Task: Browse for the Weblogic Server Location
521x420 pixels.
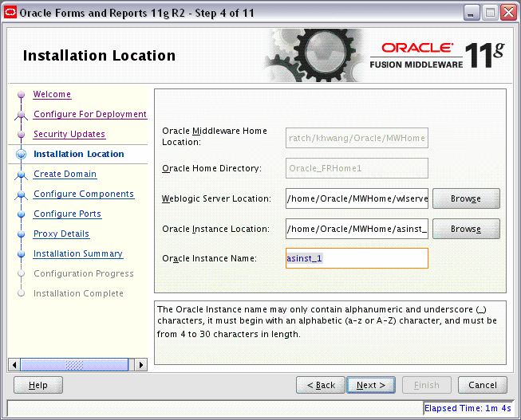Action: tap(466, 198)
